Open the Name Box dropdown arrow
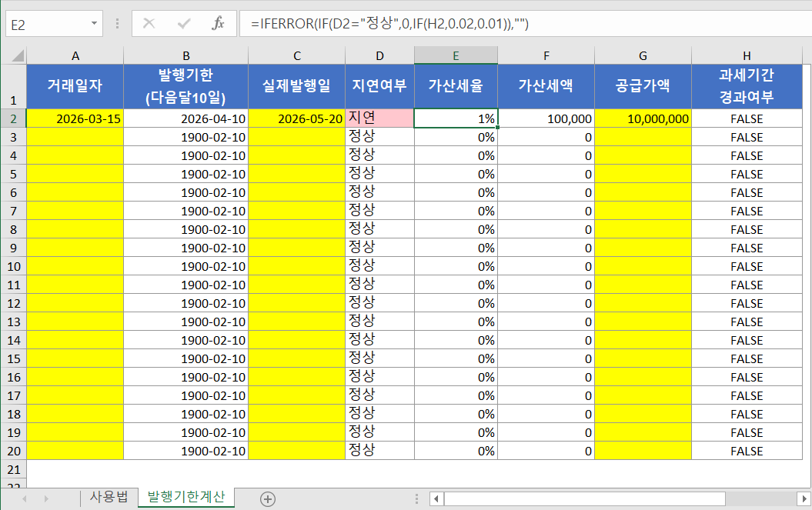The width and height of the screenshot is (812, 510). click(x=94, y=23)
